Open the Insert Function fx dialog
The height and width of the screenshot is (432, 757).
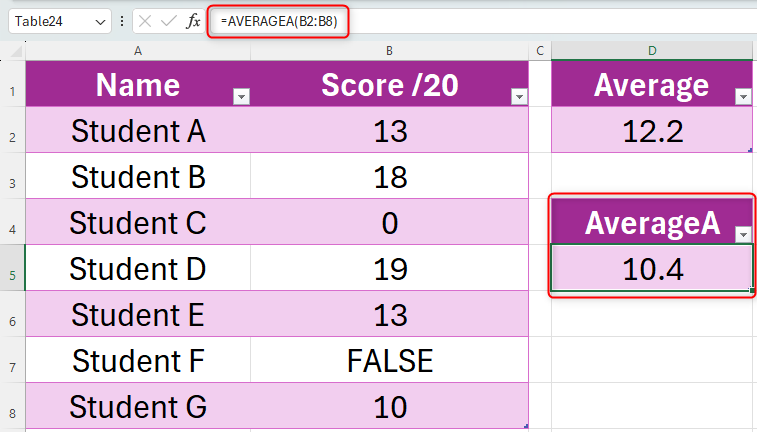tap(193, 21)
